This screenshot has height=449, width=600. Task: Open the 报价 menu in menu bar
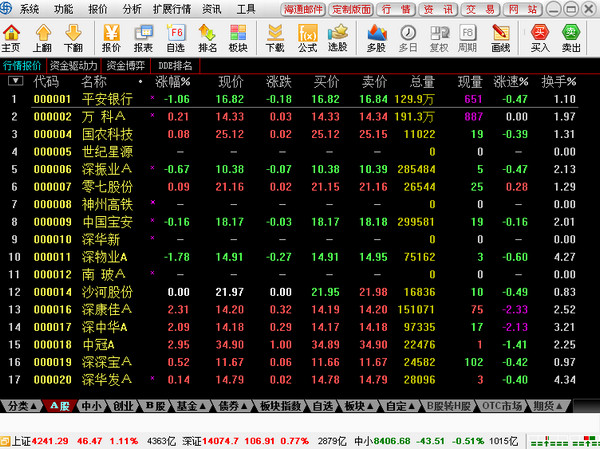point(98,9)
